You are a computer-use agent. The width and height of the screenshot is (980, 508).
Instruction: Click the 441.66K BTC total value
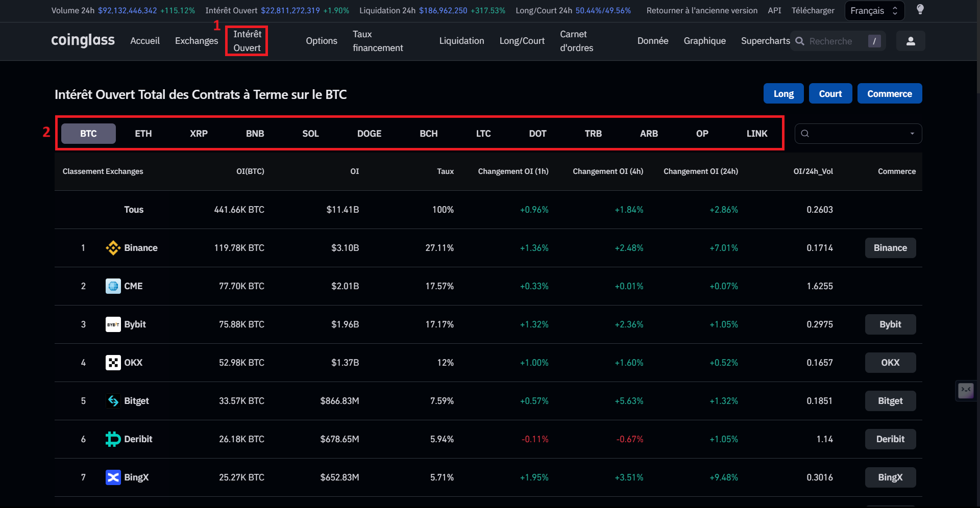coord(239,210)
